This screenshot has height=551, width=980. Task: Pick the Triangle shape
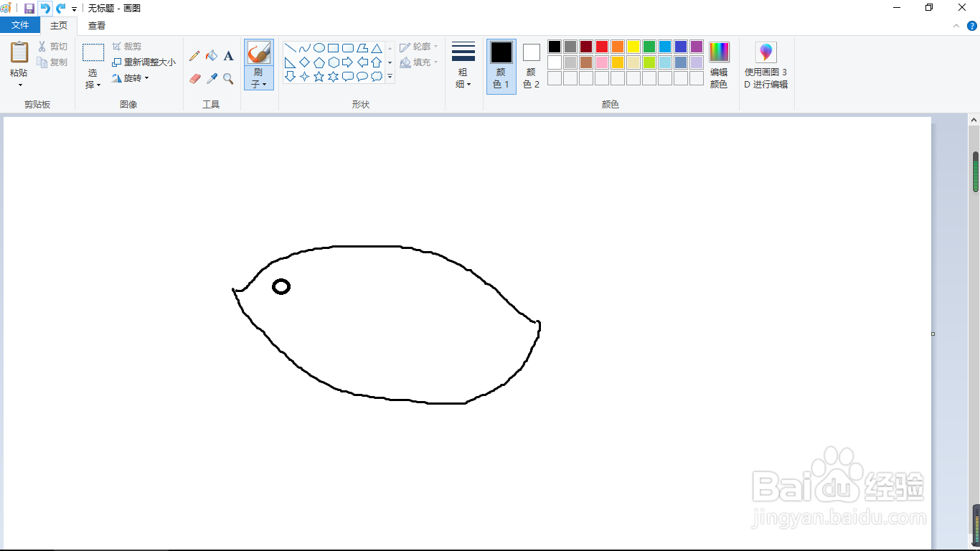pos(377,48)
